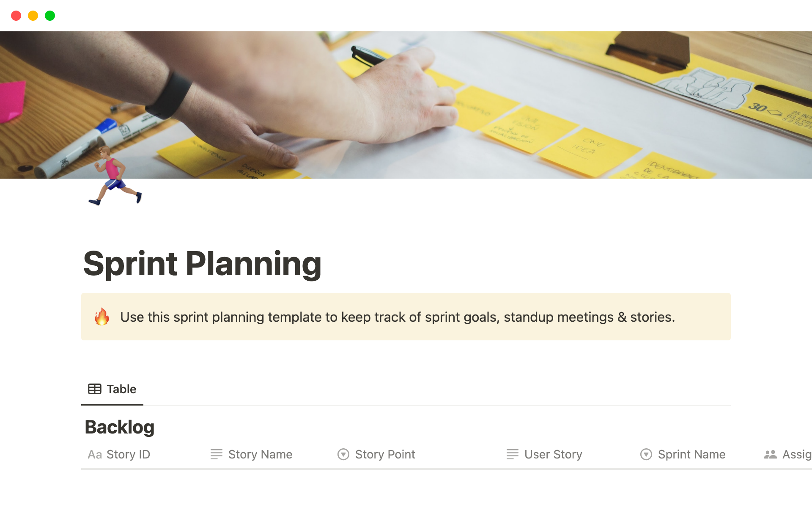Open the Story Name column menu
This screenshot has width=812, height=508.
click(x=260, y=455)
